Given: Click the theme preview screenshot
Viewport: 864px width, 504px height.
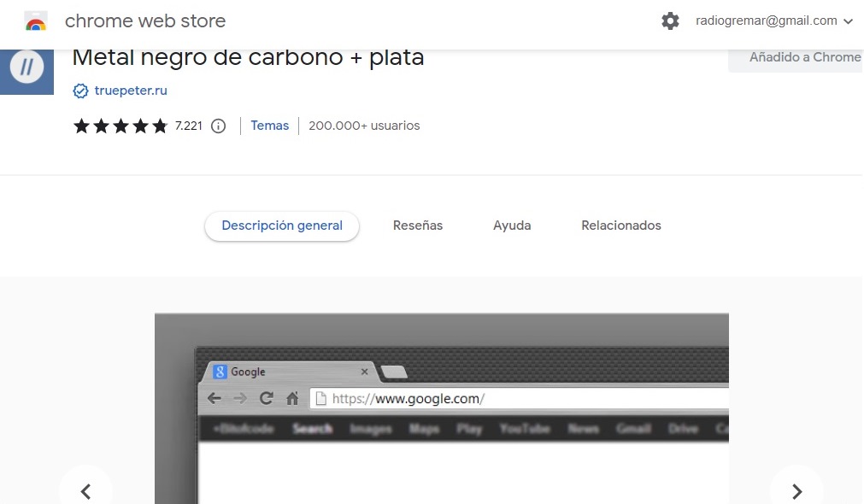Looking at the screenshot, I should [441, 408].
